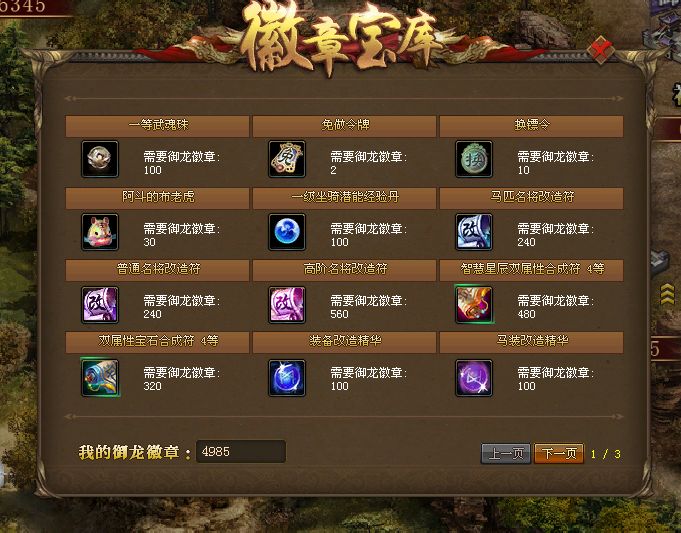681x533 pixels.
Task: Choose the pink 高阶名将改造符 icon
Action: pyautogui.click(x=287, y=305)
